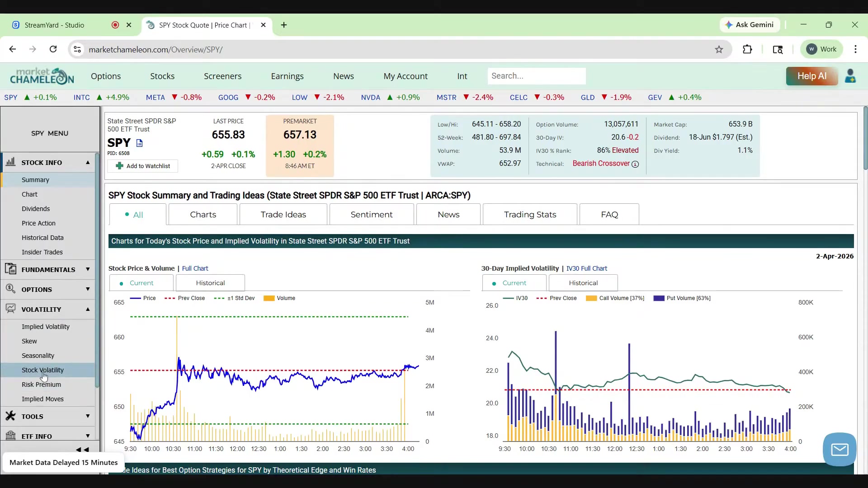
Task: Open Chrome three-dot menu
Action: coord(855,49)
